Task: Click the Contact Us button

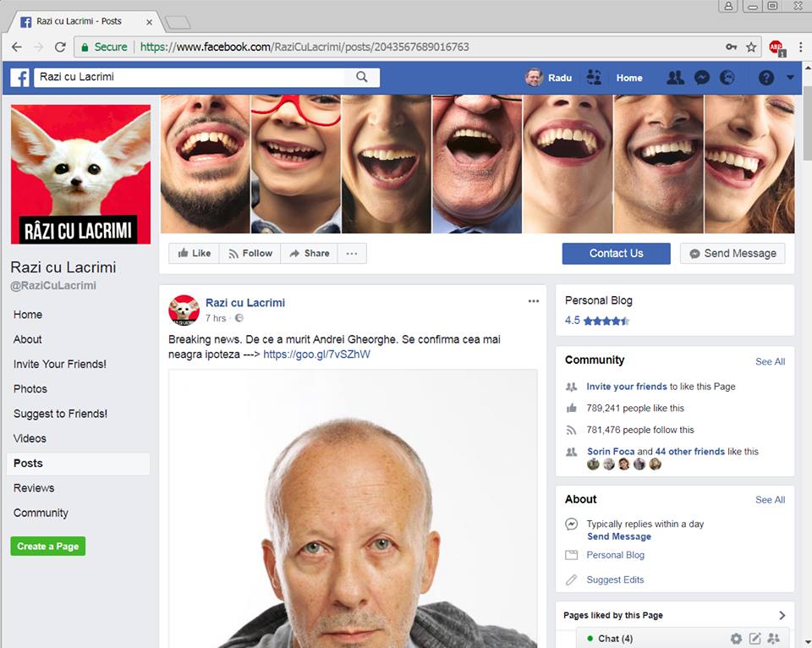Action: point(617,253)
